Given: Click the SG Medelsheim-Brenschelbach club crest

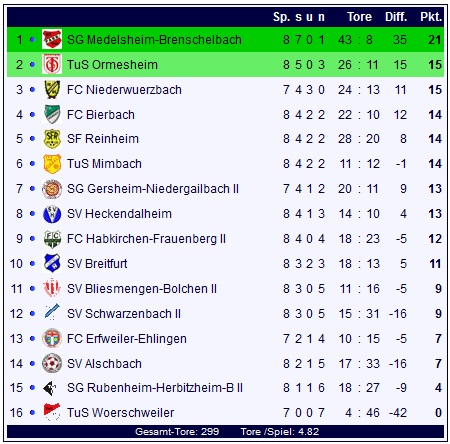Looking at the screenshot, I should pos(52,40).
